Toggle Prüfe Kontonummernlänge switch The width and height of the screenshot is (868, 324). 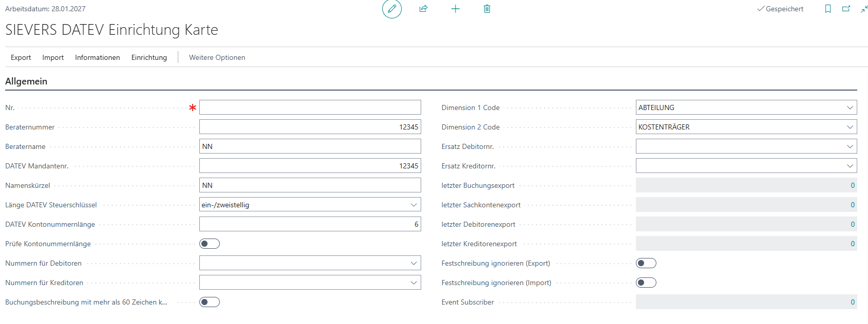click(210, 244)
